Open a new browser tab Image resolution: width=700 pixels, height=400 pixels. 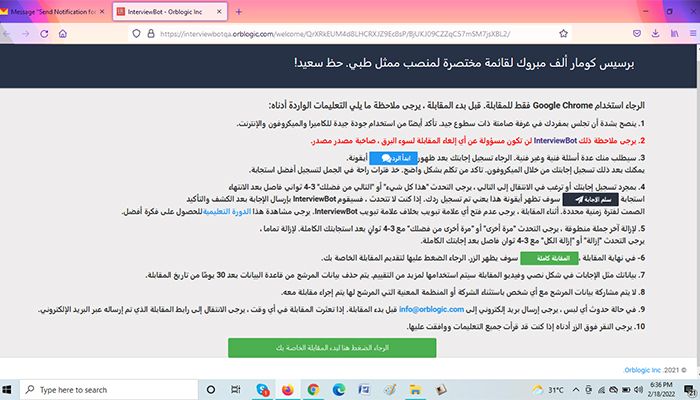tap(238, 12)
